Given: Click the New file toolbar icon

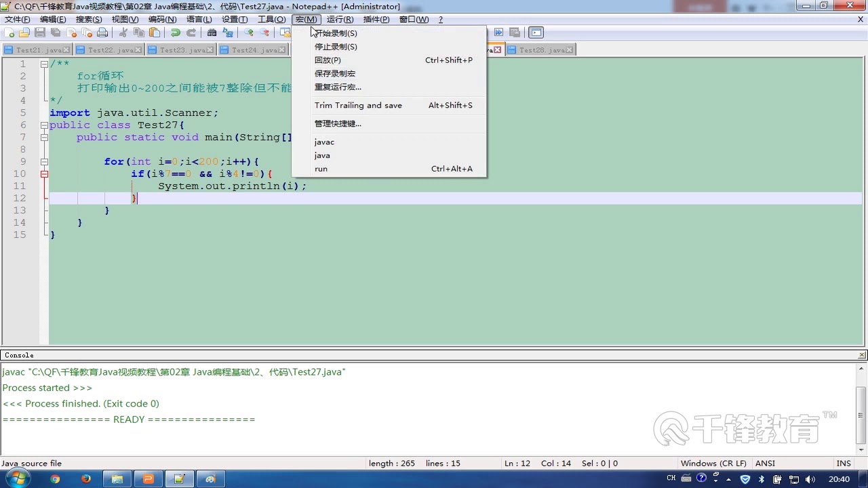Looking at the screenshot, I should pos(9,33).
